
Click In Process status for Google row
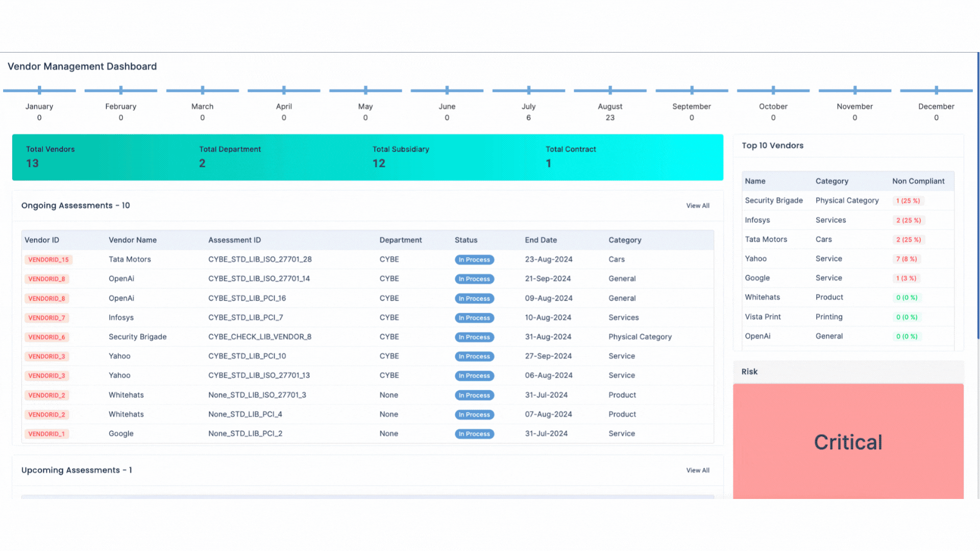click(474, 434)
